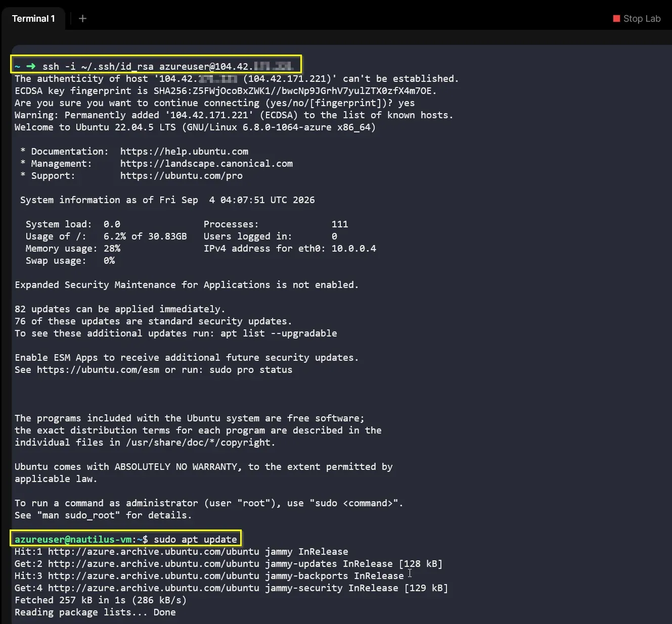Click the ECDSA key fingerprint line
This screenshot has height=624, width=672.
pos(226,91)
